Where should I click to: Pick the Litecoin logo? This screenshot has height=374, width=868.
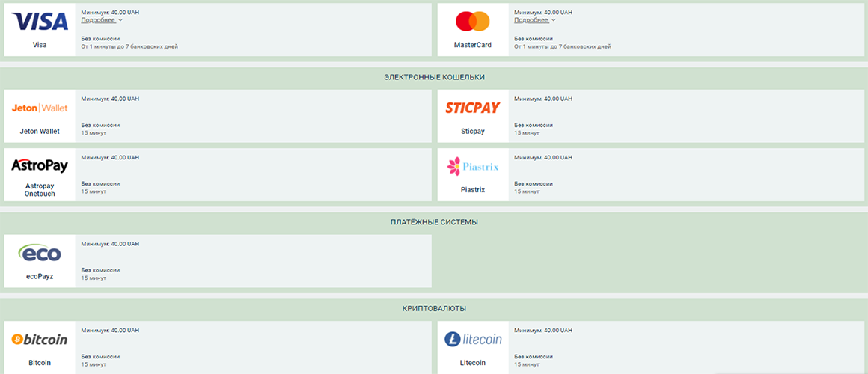pyautogui.click(x=473, y=340)
